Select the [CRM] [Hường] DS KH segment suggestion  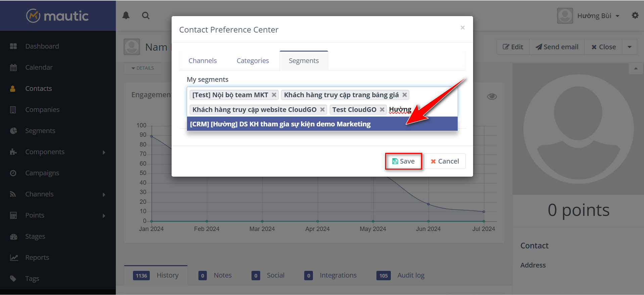click(x=280, y=124)
